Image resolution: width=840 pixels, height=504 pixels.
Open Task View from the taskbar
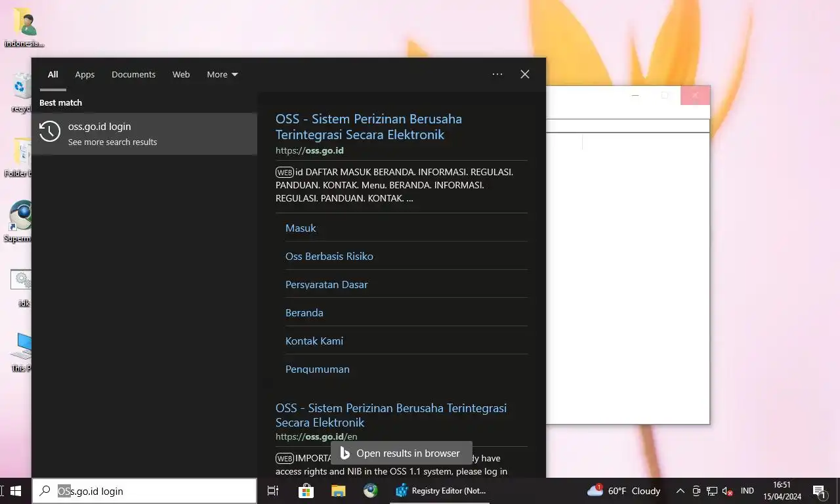tap(273, 491)
